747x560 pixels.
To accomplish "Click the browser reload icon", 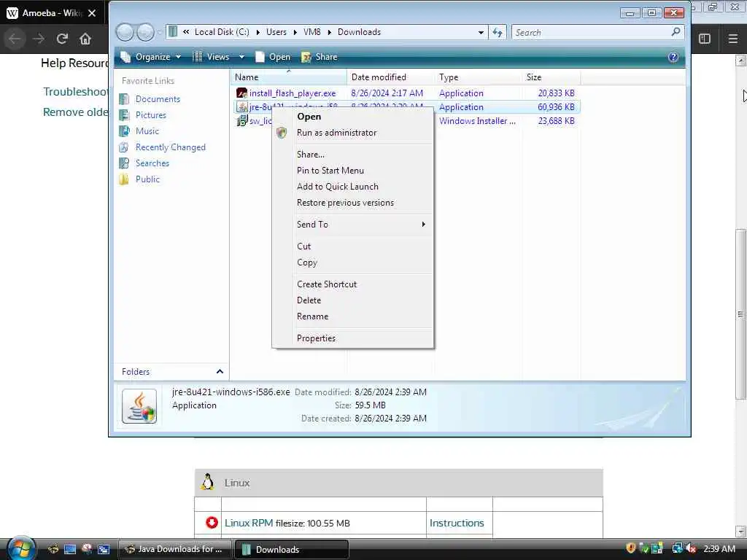I will pyautogui.click(x=62, y=39).
